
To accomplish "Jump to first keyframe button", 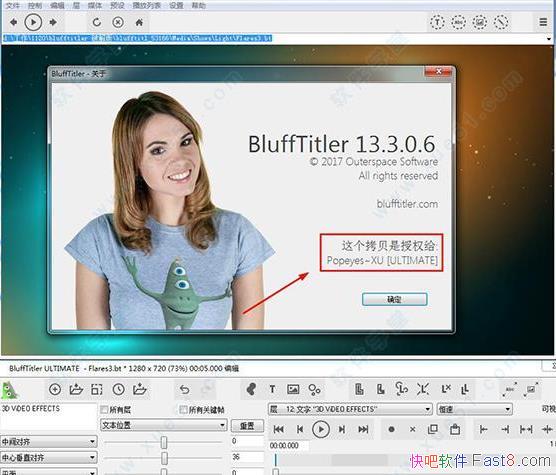I will [279, 429].
